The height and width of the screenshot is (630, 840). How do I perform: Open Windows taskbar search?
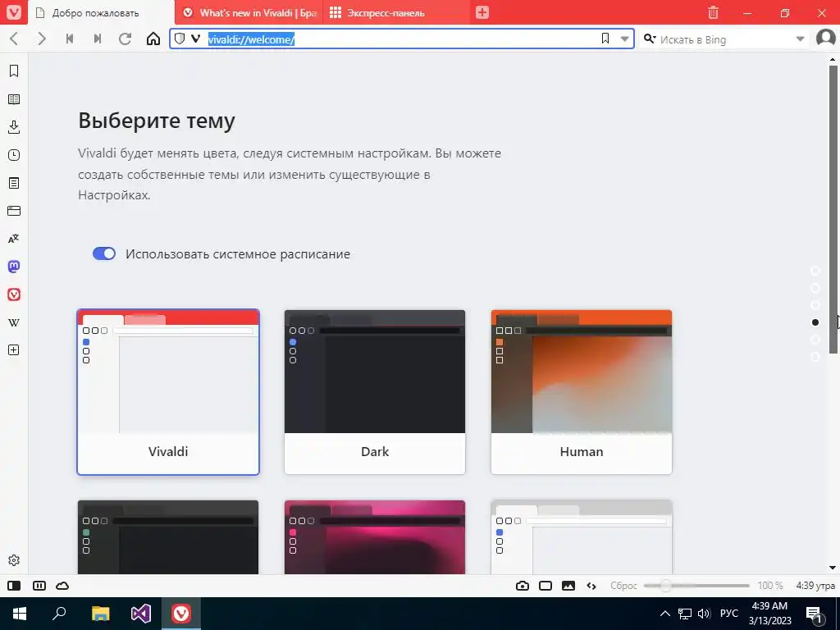point(59,614)
